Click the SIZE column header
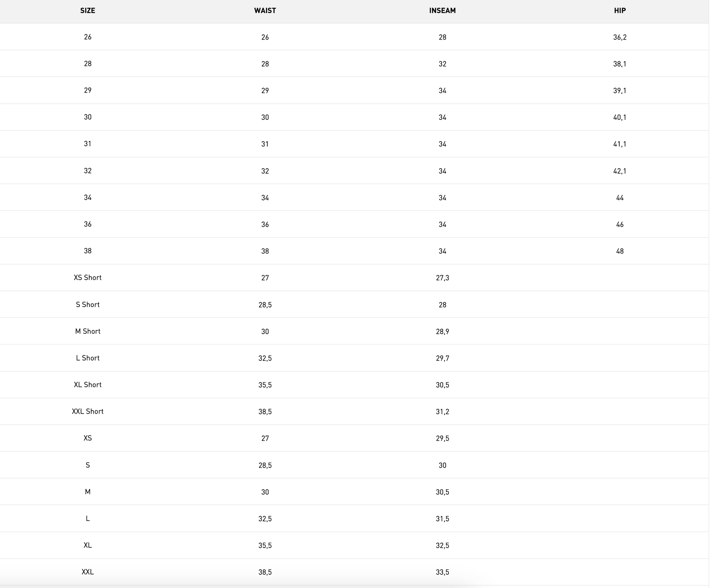Viewport: 713px width, 588px height. (88, 11)
